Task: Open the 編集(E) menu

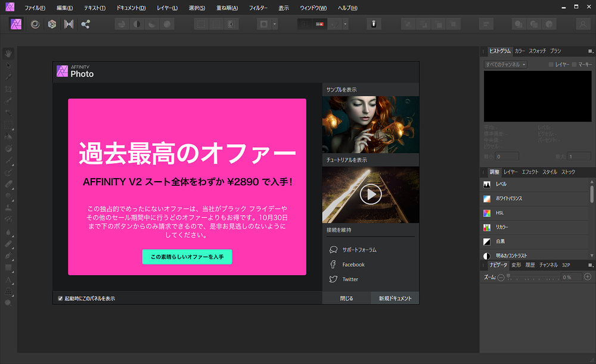Action: click(x=64, y=8)
